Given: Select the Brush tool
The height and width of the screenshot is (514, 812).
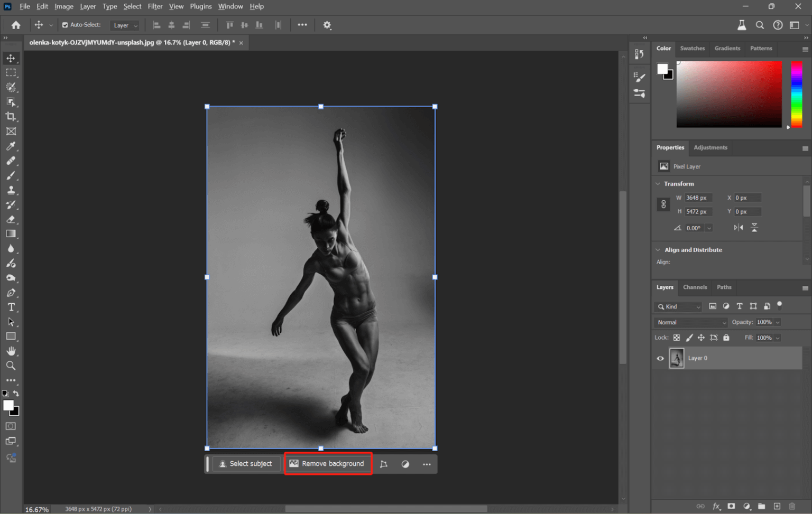Looking at the screenshot, I should click(11, 175).
